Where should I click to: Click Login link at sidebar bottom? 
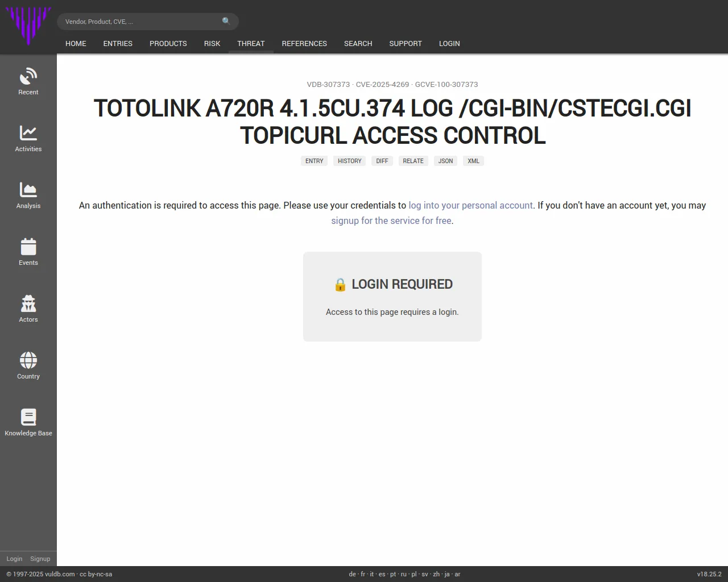(14, 559)
